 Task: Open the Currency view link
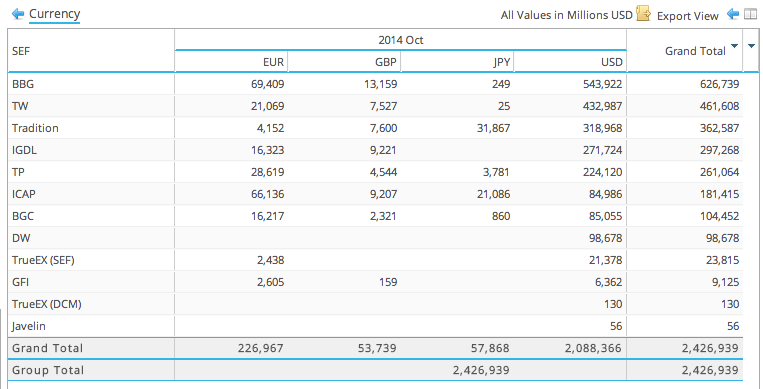tap(54, 14)
